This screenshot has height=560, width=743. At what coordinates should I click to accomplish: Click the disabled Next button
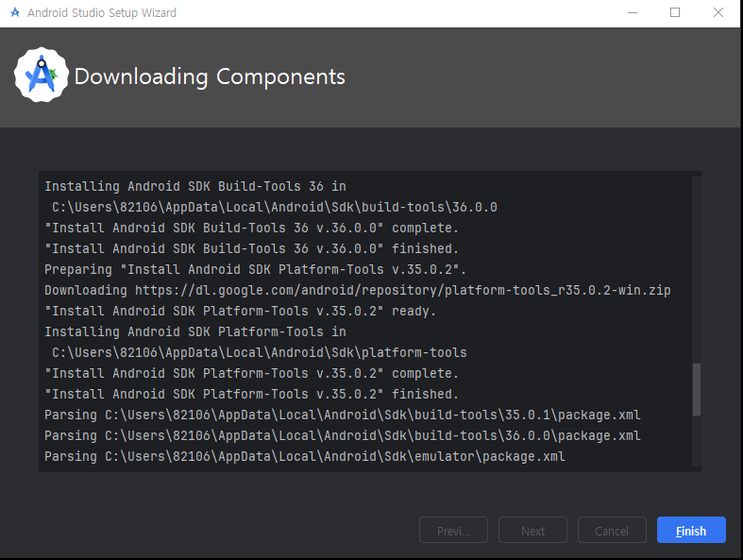tap(532, 530)
